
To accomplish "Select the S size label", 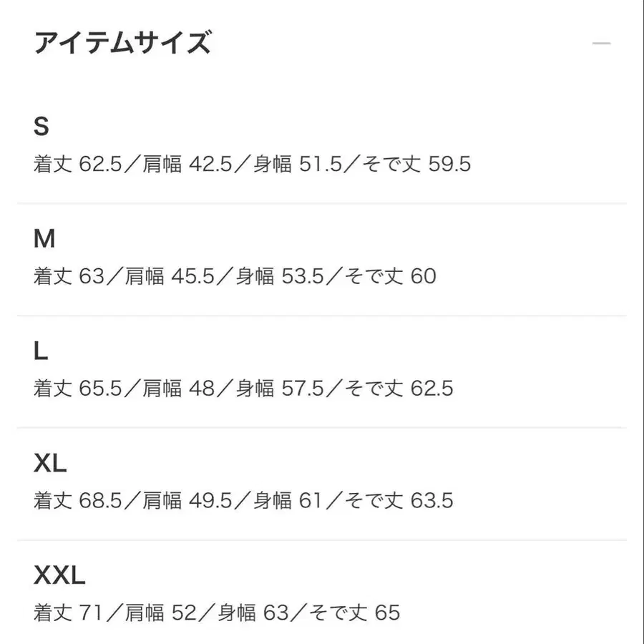I will tap(42, 127).
